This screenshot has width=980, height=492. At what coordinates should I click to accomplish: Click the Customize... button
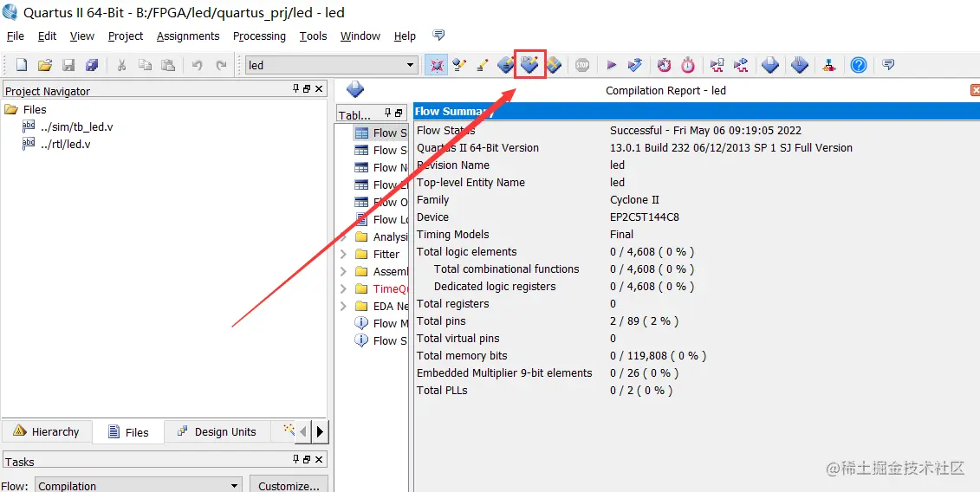289,486
